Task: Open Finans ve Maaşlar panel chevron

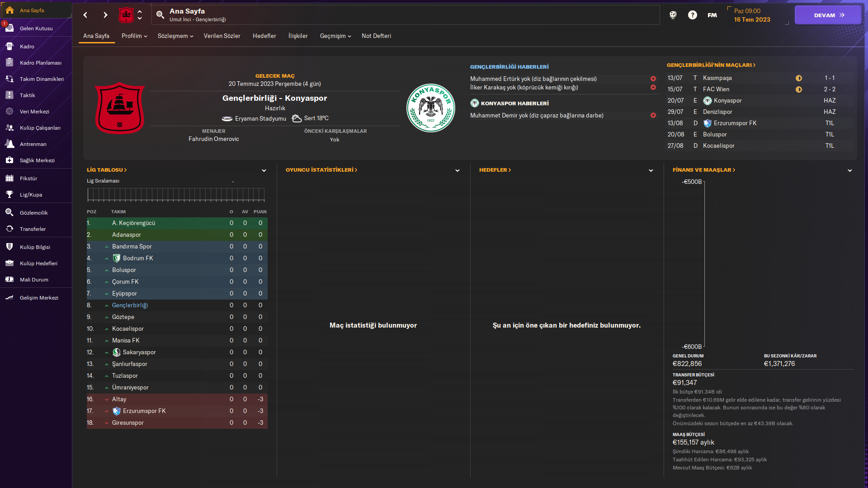Action: click(850, 170)
